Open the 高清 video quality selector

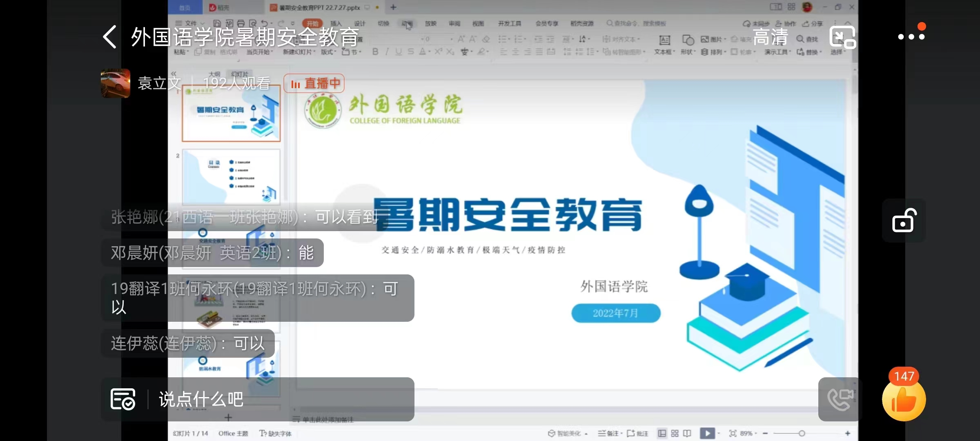click(770, 37)
